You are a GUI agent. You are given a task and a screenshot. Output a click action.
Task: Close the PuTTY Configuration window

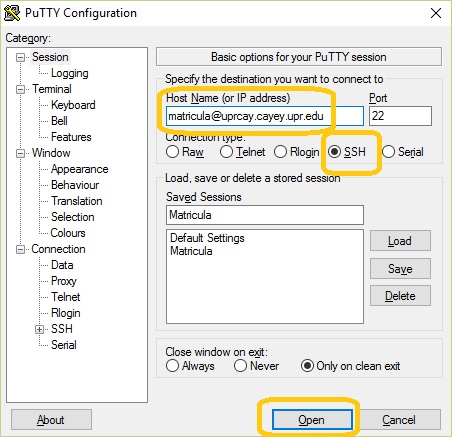tap(436, 13)
